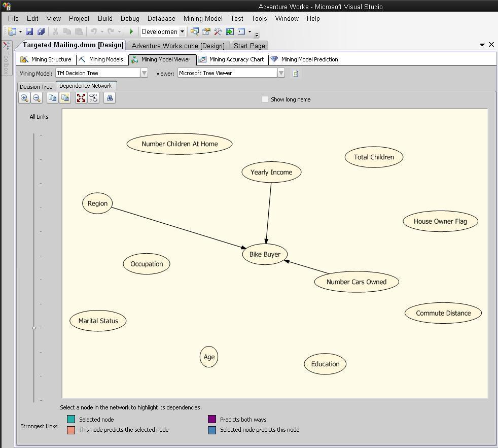The height and width of the screenshot is (448, 498).
Task: Click the Copy Entire Graph icon
Action: coord(65,98)
